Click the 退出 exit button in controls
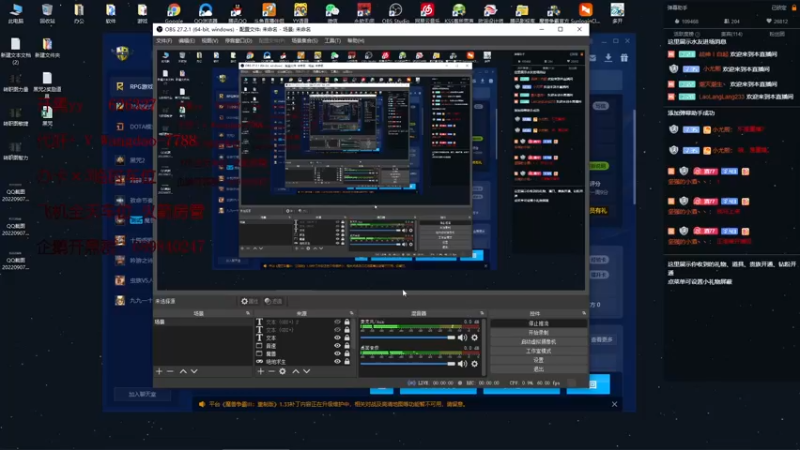 click(x=538, y=369)
